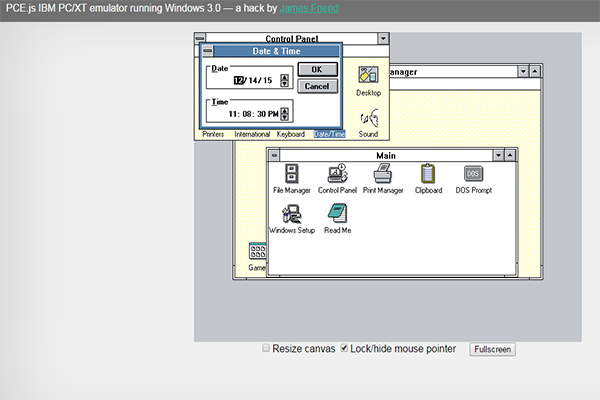Select the Sound icon in Control Panel

368,118
